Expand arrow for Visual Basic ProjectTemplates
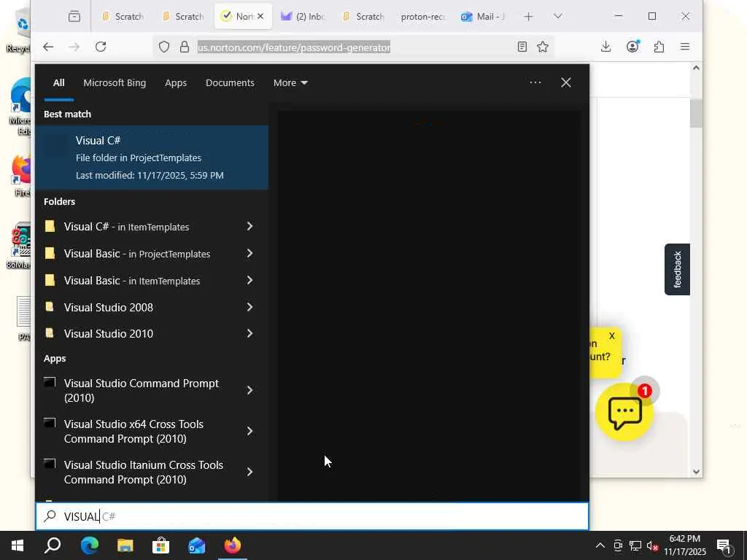 click(x=249, y=253)
